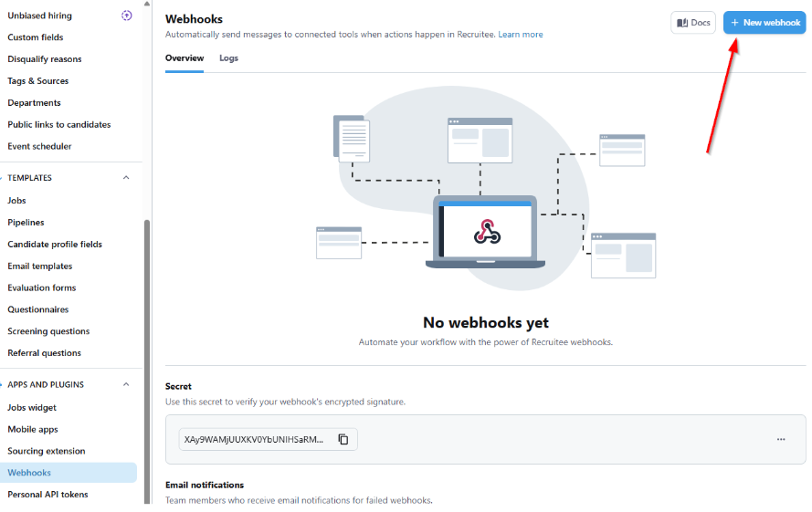Open Candidate profile fields
812x512 pixels.
[x=55, y=244]
